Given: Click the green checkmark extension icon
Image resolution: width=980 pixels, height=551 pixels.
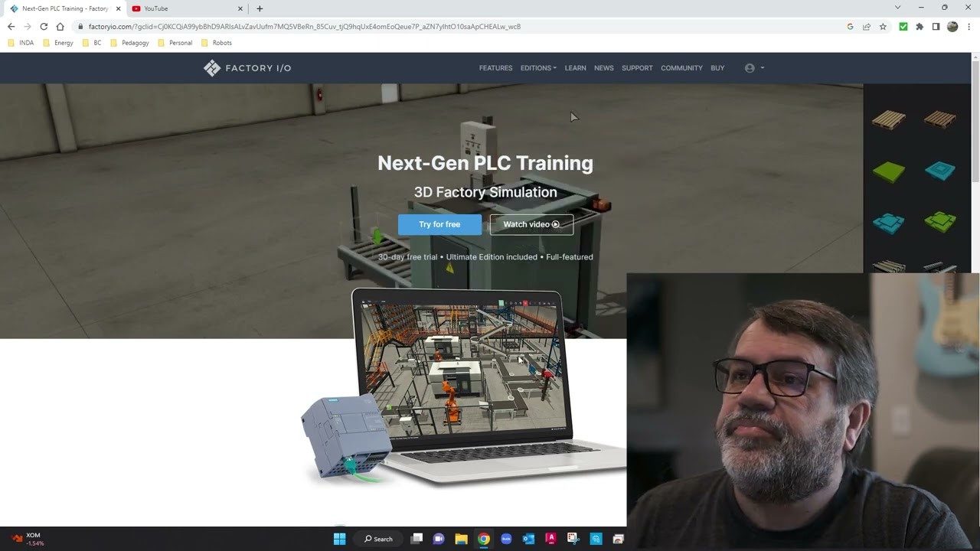Looking at the screenshot, I should click(x=903, y=26).
